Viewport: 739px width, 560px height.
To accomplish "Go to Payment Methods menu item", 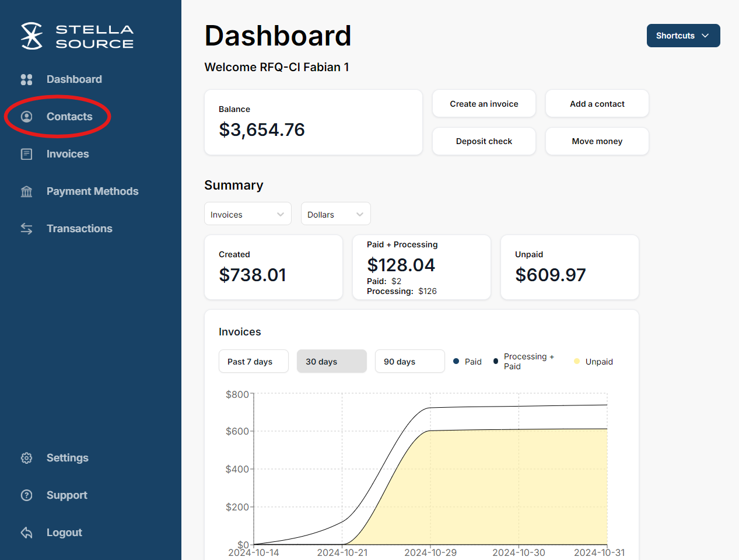I will pyautogui.click(x=92, y=191).
